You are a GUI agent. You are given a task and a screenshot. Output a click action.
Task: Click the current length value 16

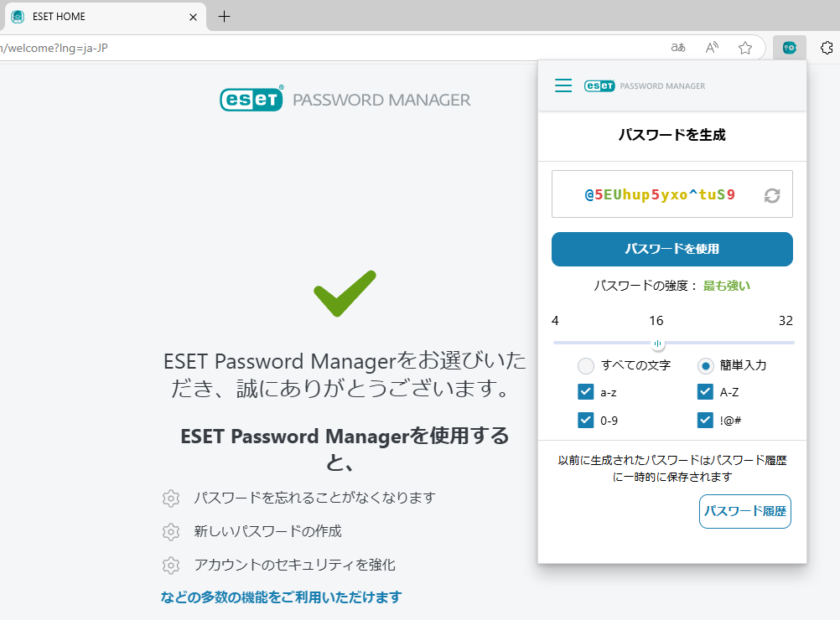pos(656,321)
